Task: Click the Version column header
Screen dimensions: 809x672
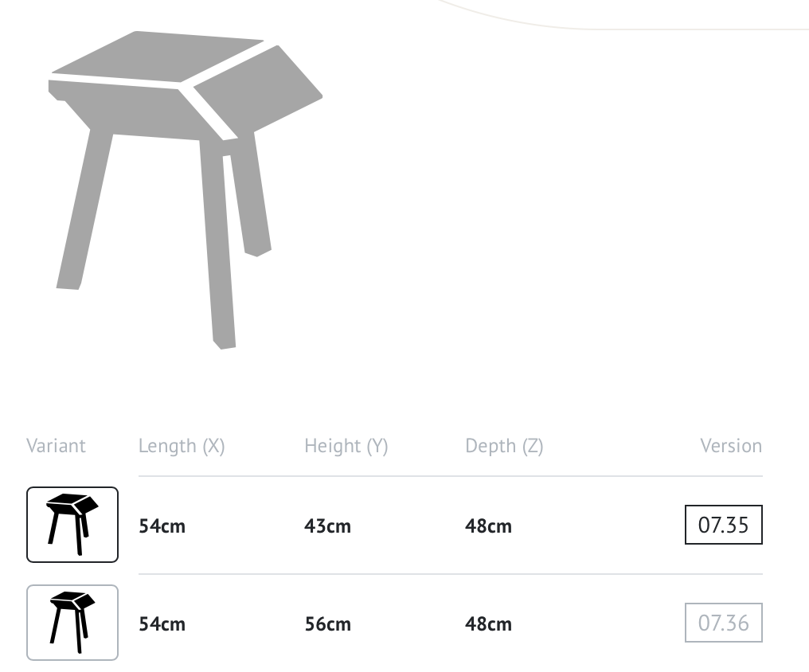Action: pos(731,446)
